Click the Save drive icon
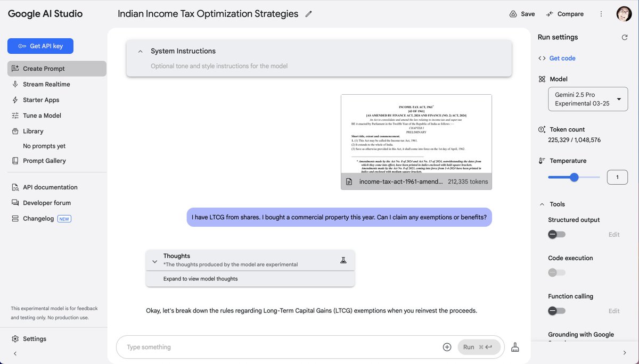The image size is (639, 364). pyautogui.click(x=513, y=14)
